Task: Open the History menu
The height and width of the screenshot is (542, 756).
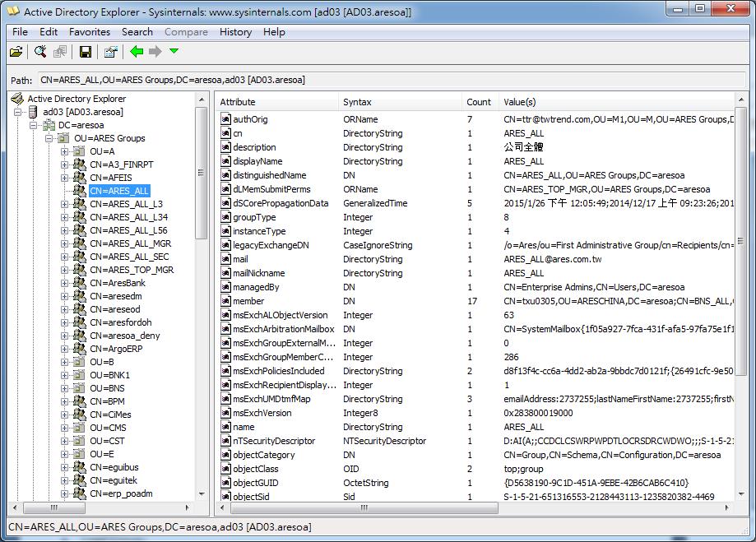Action: click(x=235, y=32)
